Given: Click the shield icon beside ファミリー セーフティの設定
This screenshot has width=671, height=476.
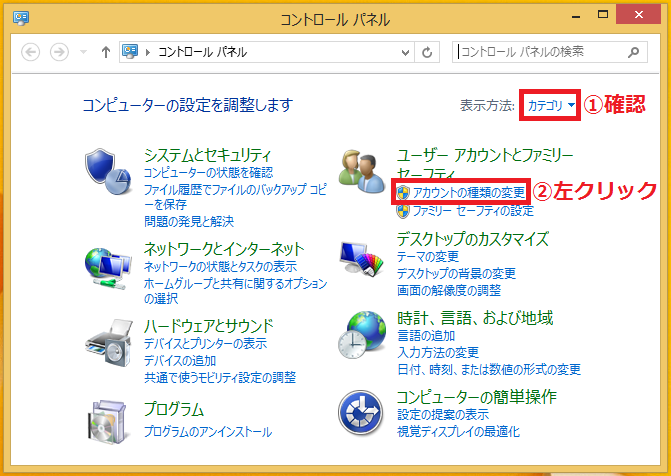Looking at the screenshot, I should [403, 211].
